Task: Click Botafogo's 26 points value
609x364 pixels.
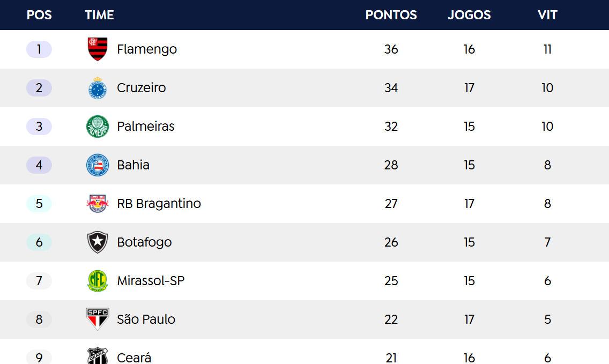Action: click(391, 242)
